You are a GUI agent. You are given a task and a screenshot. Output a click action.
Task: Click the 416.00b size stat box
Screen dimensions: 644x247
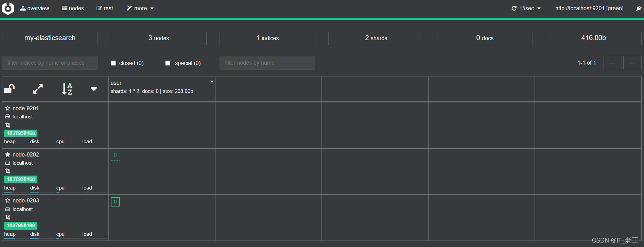[594, 38]
